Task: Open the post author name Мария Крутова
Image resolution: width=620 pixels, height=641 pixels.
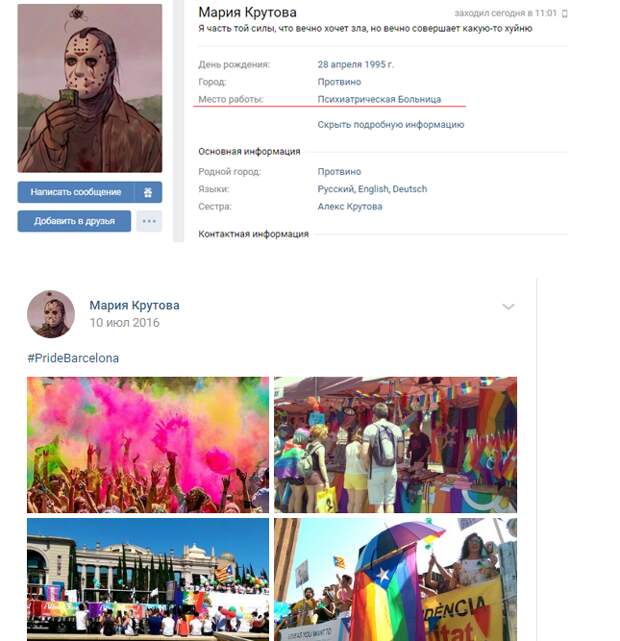Action: [134, 305]
